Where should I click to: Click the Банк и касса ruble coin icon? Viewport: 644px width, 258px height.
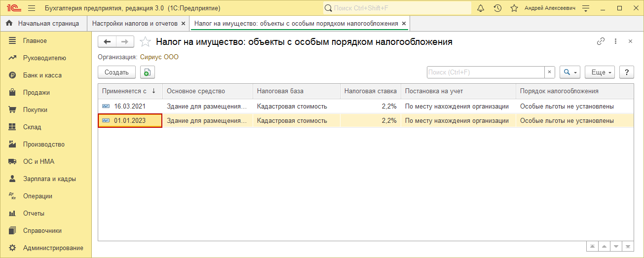coord(13,75)
